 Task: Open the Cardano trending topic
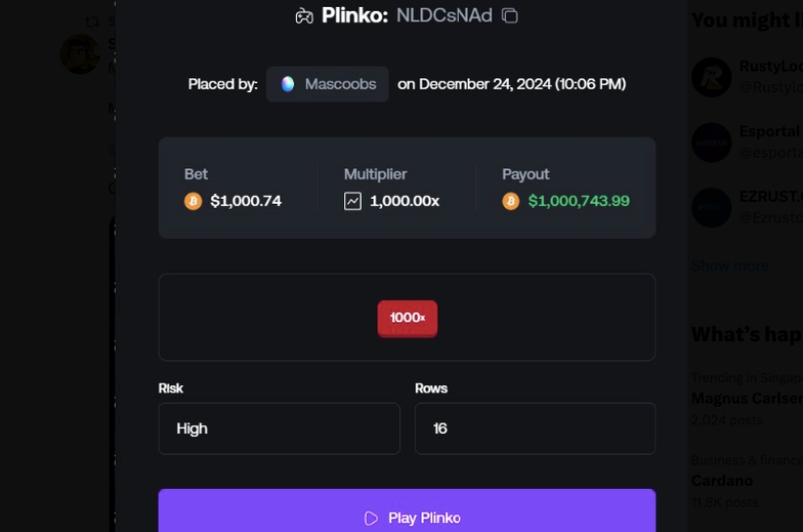(723, 481)
